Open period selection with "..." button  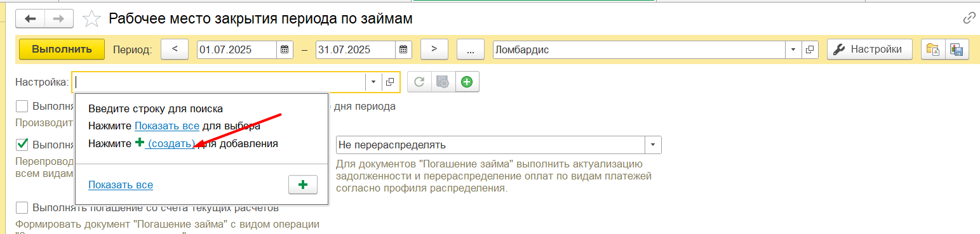click(x=471, y=49)
